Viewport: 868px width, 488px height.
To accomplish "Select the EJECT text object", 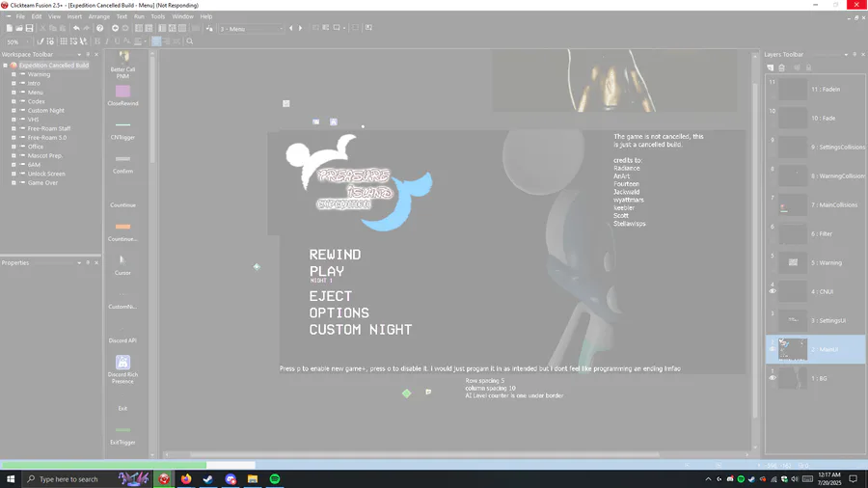I will 331,296.
